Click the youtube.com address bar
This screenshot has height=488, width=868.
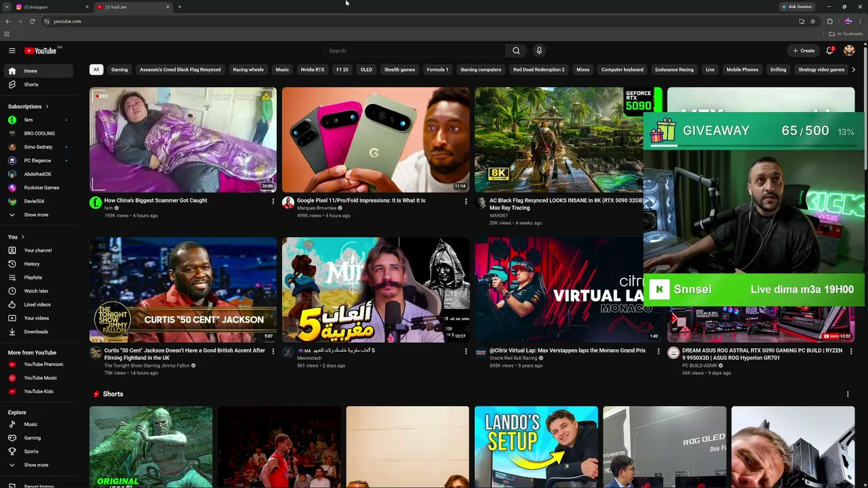pyautogui.click(x=420, y=22)
